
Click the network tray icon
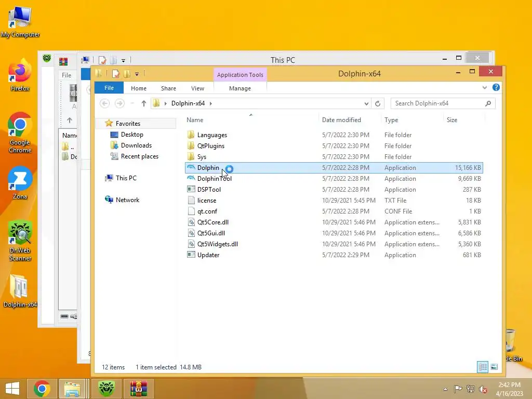click(471, 389)
